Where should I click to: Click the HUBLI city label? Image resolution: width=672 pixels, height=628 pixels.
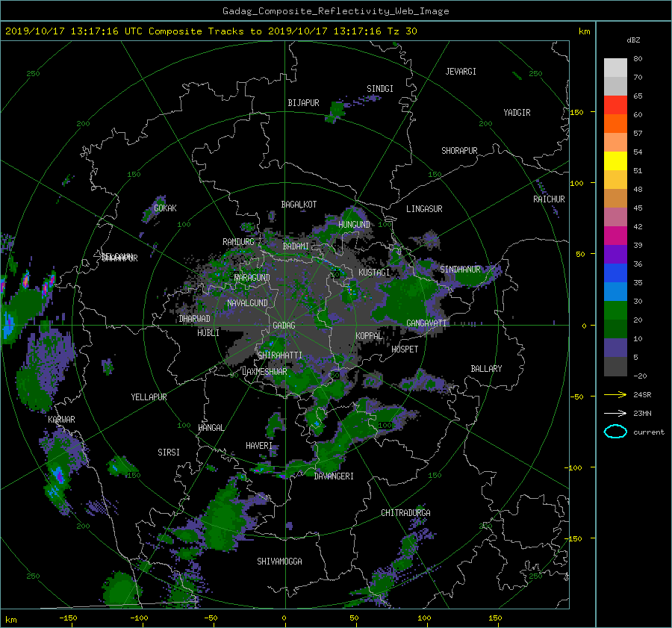click(208, 333)
